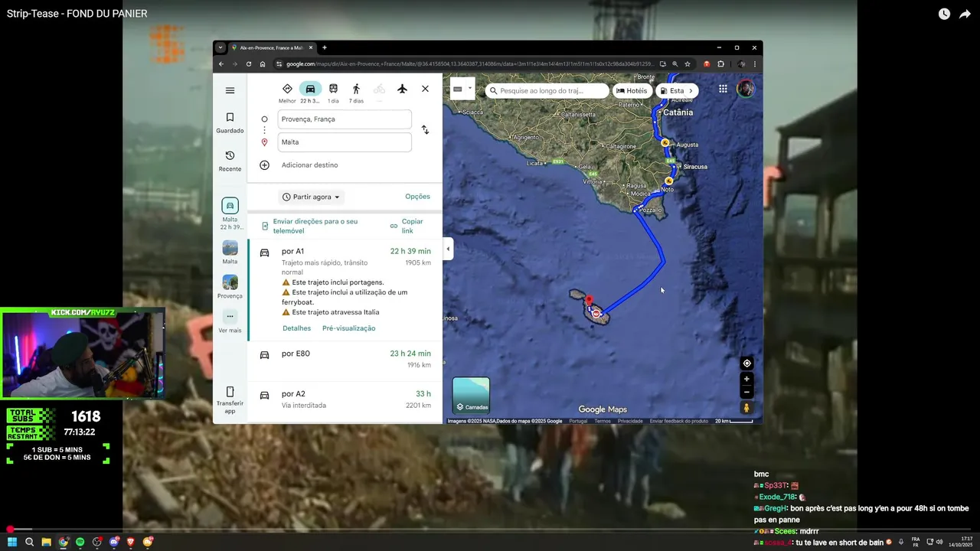The width and height of the screenshot is (980, 551).
Task: Open Spotify from taskbar
Action: (x=80, y=542)
